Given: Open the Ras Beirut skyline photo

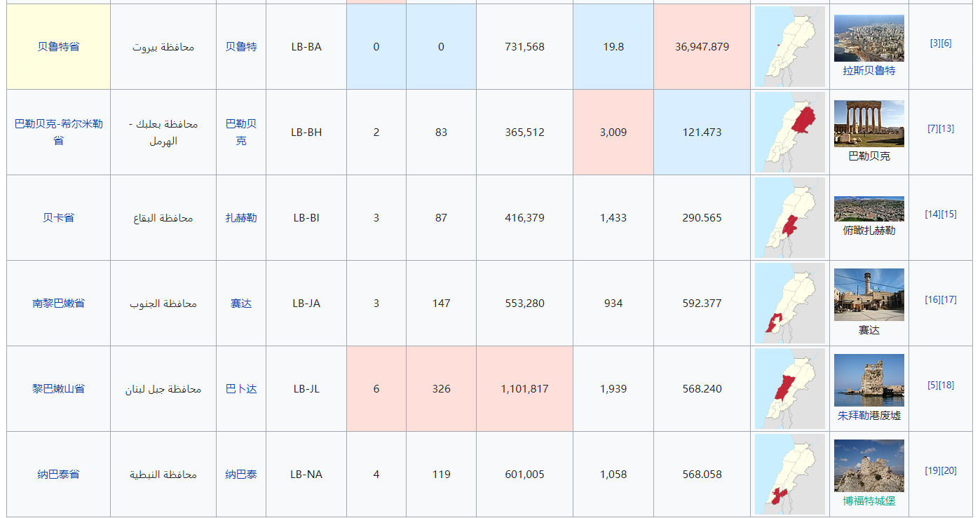Looking at the screenshot, I should click(869, 38).
